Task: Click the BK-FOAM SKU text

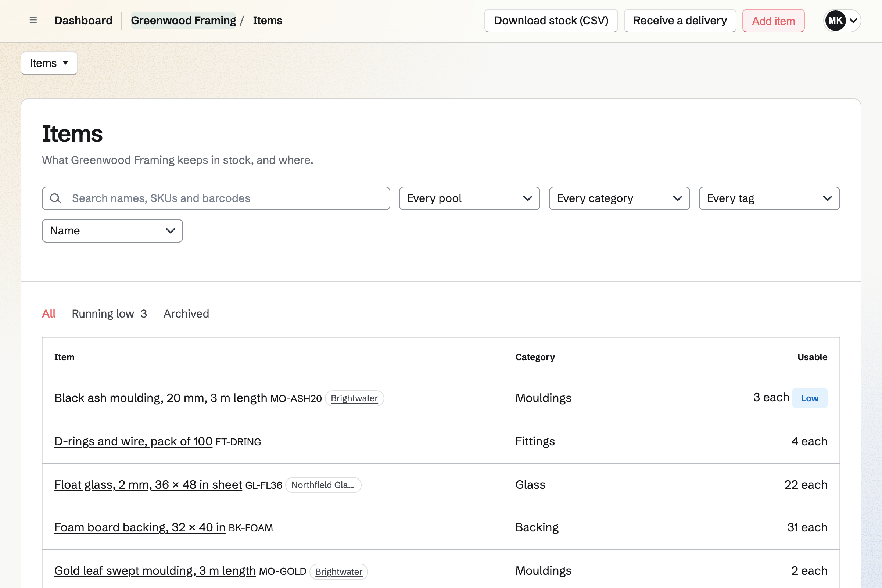Action: tap(251, 528)
